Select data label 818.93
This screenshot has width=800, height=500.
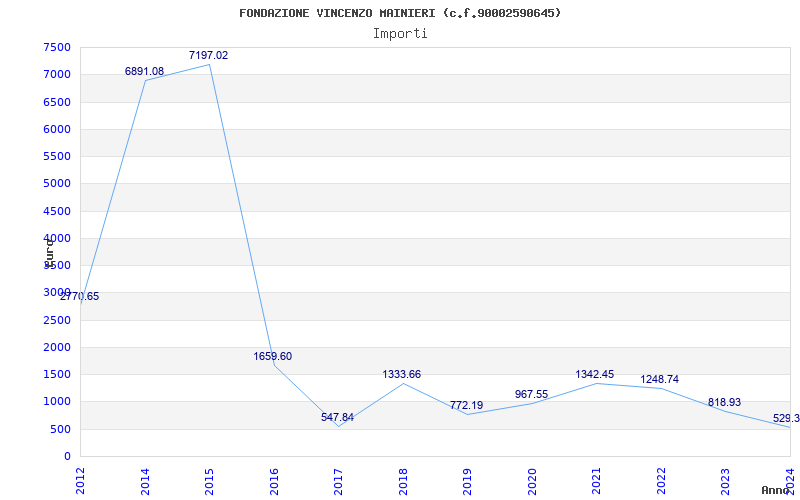coord(724,402)
